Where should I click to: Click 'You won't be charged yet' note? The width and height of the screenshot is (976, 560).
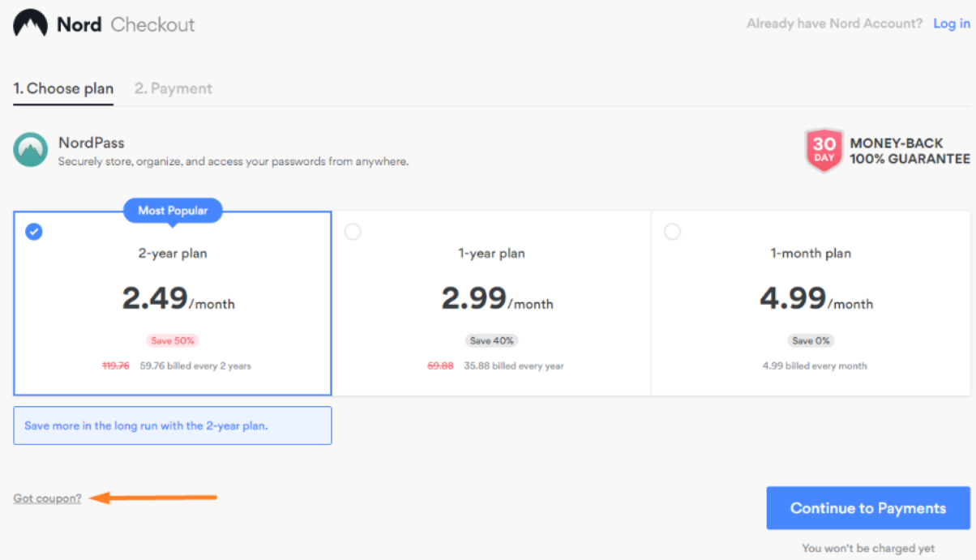pyautogui.click(x=868, y=549)
